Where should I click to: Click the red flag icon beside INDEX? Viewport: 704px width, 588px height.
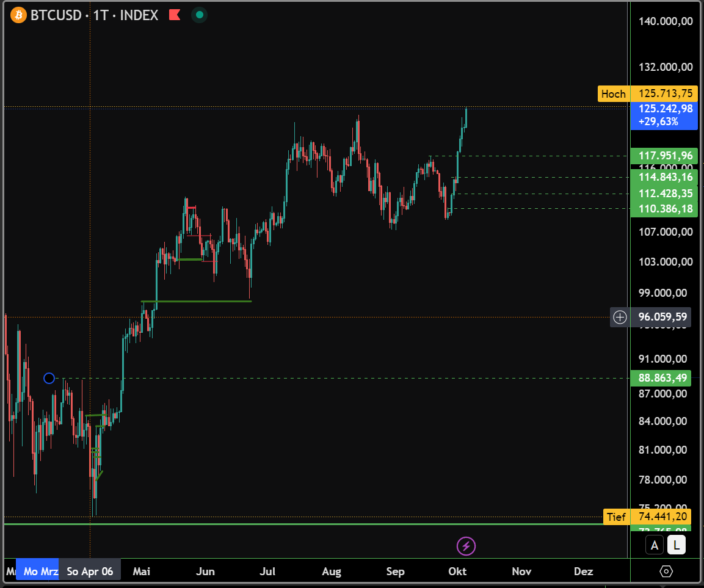click(x=174, y=15)
